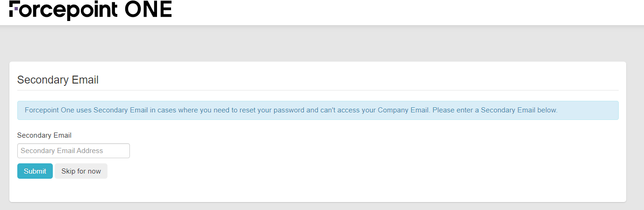Click the word ONE in the header logo

pyautogui.click(x=148, y=9)
